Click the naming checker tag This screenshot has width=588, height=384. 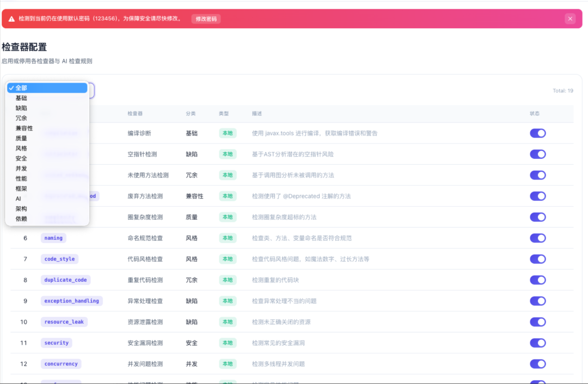53,238
